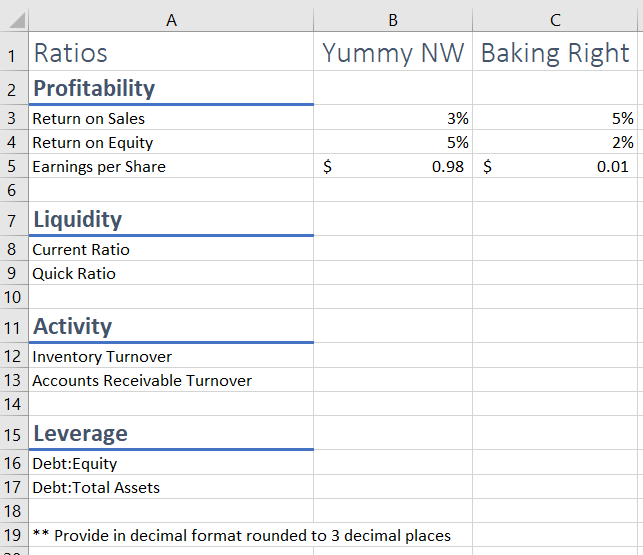
Task: Click empty Accounts Receivable Turnover cell for Baking Right
Action: [x=555, y=380]
